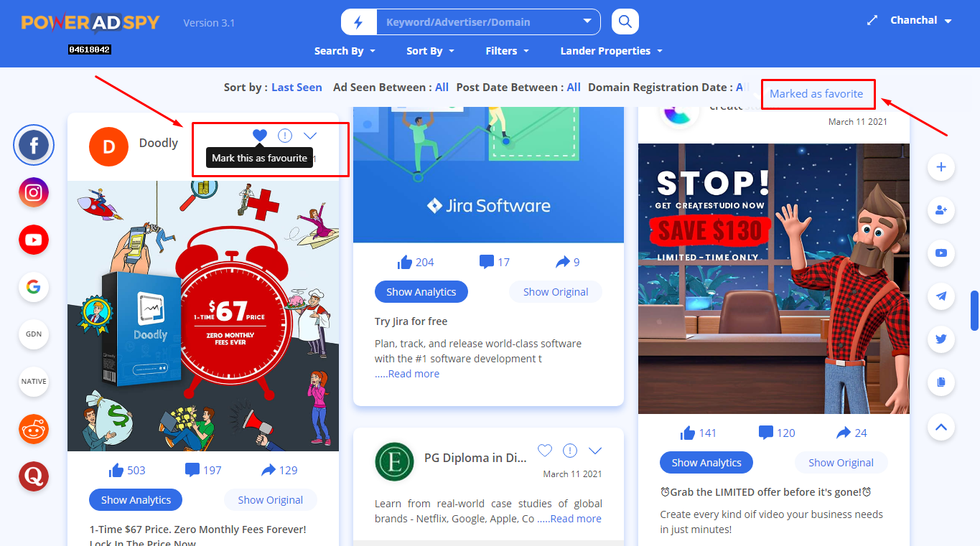Open the Jira Software ad image
Screen dimensions: 980x546
(488, 174)
